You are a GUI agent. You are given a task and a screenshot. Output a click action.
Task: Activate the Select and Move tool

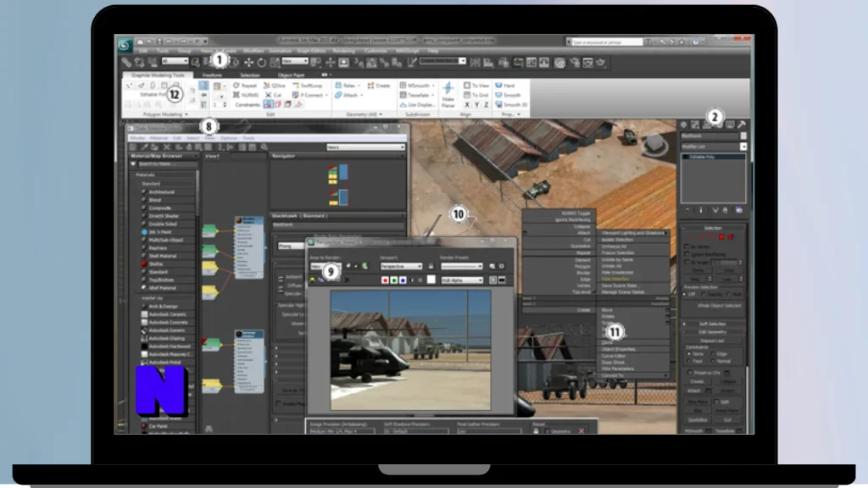(x=248, y=63)
